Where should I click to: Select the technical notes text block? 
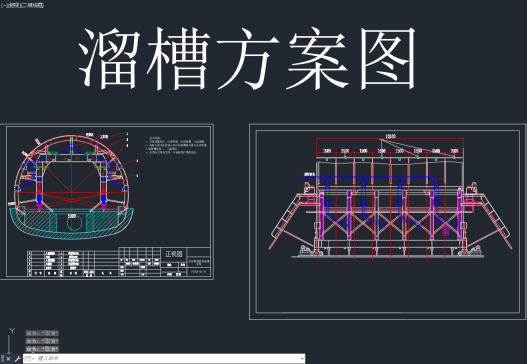(x=176, y=145)
